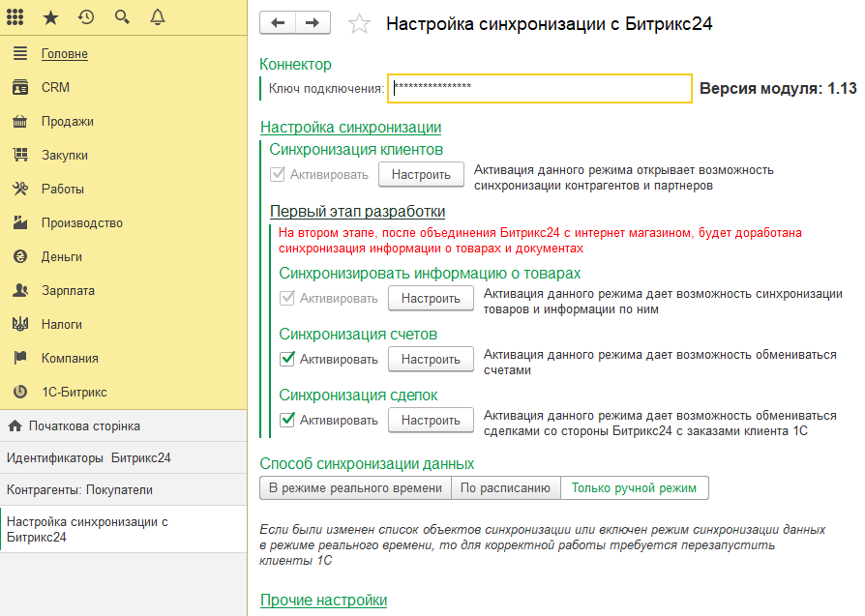This screenshot has width=865, height=616.
Task: Select В режиме реального времени mode
Action: pyautogui.click(x=355, y=488)
